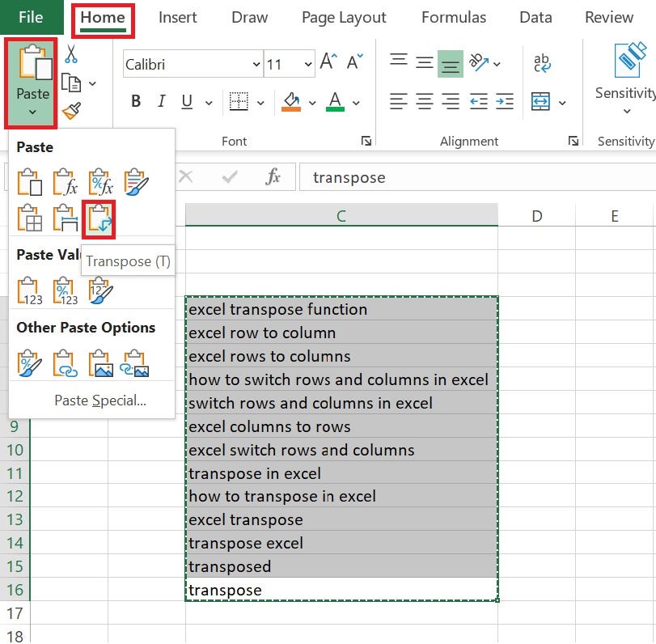Launch the Alignment settings dialog
This screenshot has height=644, width=656.
pos(573,141)
